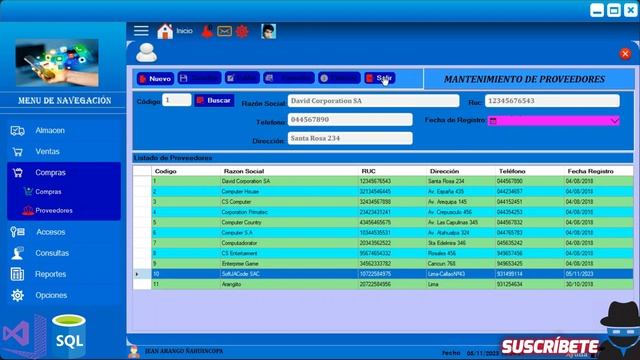Click the calendar icon in Fecha de Registro
The height and width of the screenshot is (360, 640).
tap(493, 120)
